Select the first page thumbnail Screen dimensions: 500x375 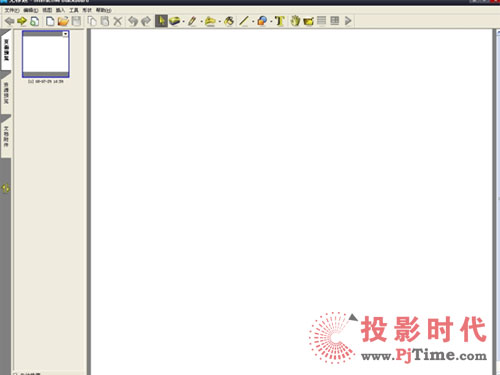[x=46, y=54]
